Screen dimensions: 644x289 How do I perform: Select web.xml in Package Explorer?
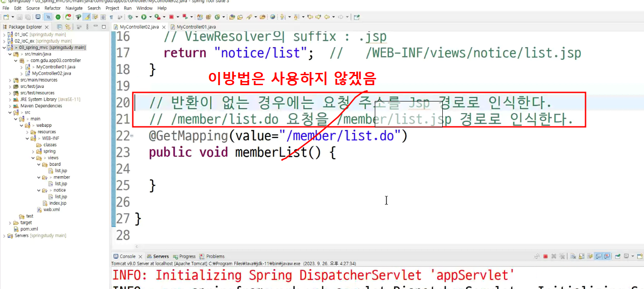pos(51,210)
